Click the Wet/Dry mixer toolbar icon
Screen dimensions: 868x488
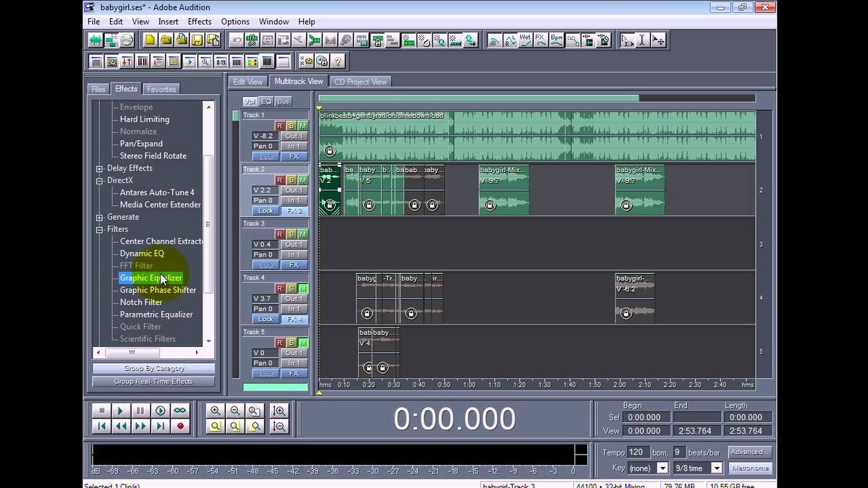[524, 40]
